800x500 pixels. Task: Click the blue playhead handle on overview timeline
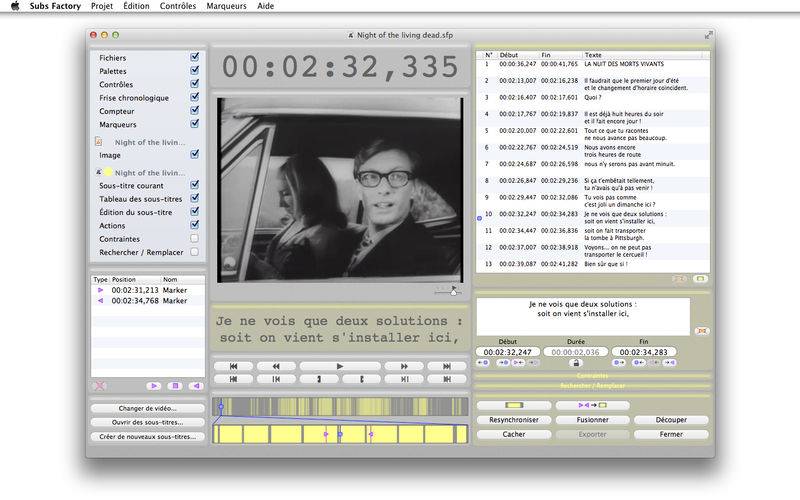click(221, 407)
